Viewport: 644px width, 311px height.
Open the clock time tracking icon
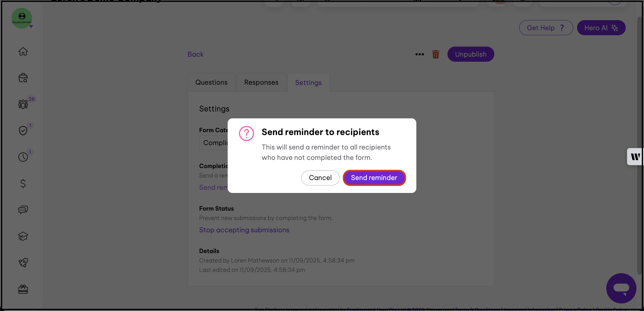[x=23, y=157]
